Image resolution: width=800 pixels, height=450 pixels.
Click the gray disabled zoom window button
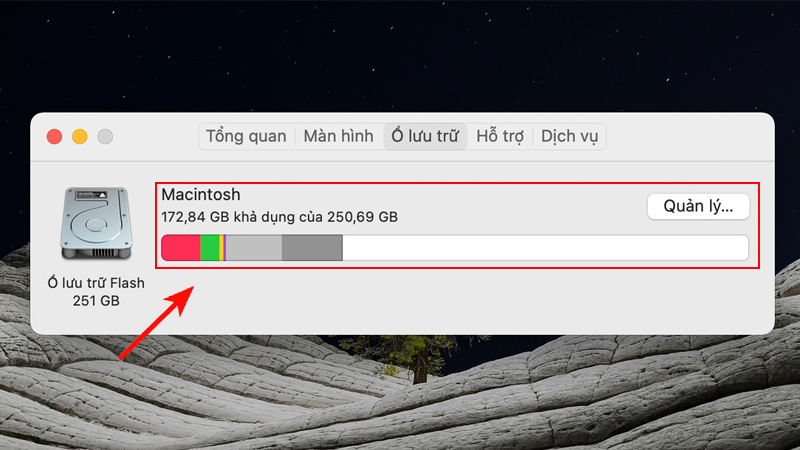tap(105, 137)
